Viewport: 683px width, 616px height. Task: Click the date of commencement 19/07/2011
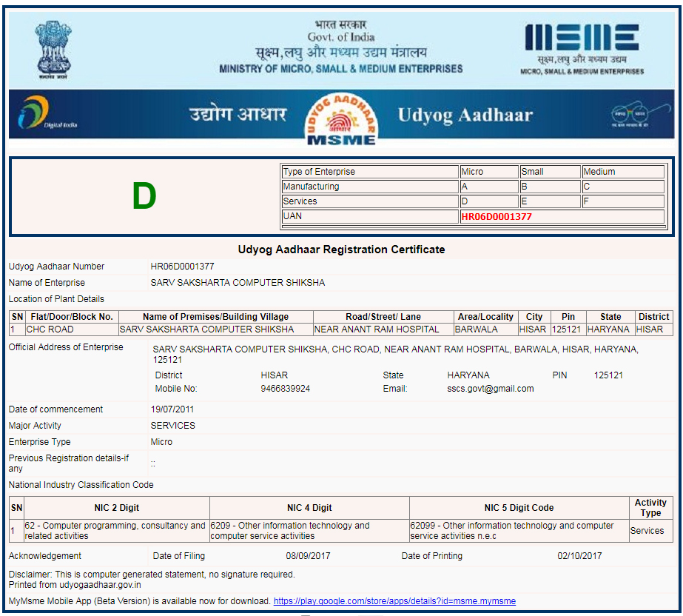pos(173,409)
